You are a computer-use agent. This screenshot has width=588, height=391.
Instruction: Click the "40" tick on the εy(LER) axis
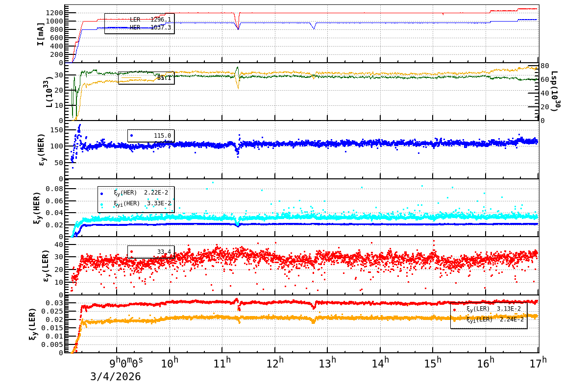(59, 244)
